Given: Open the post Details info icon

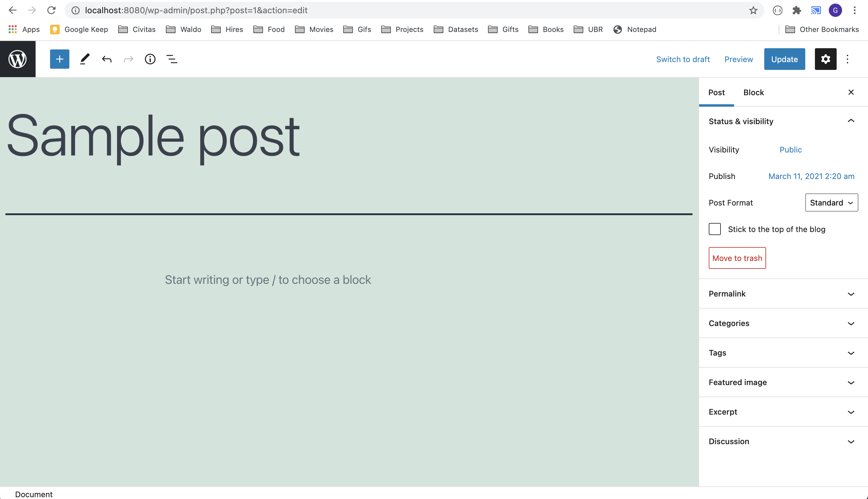Looking at the screenshot, I should click(x=150, y=59).
